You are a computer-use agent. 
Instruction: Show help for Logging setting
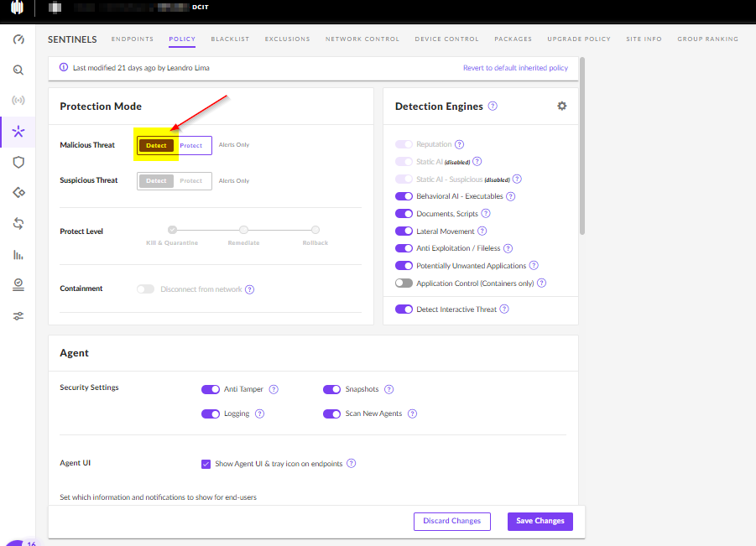pyautogui.click(x=259, y=414)
